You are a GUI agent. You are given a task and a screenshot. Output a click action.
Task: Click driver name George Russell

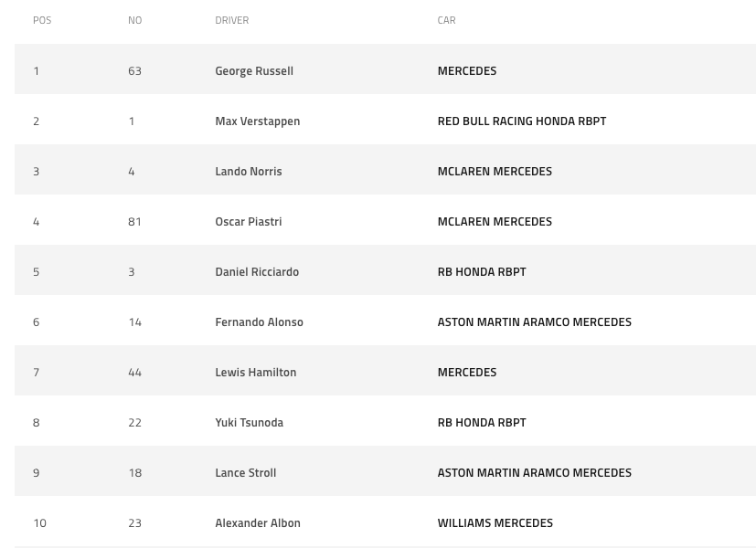[x=254, y=70]
